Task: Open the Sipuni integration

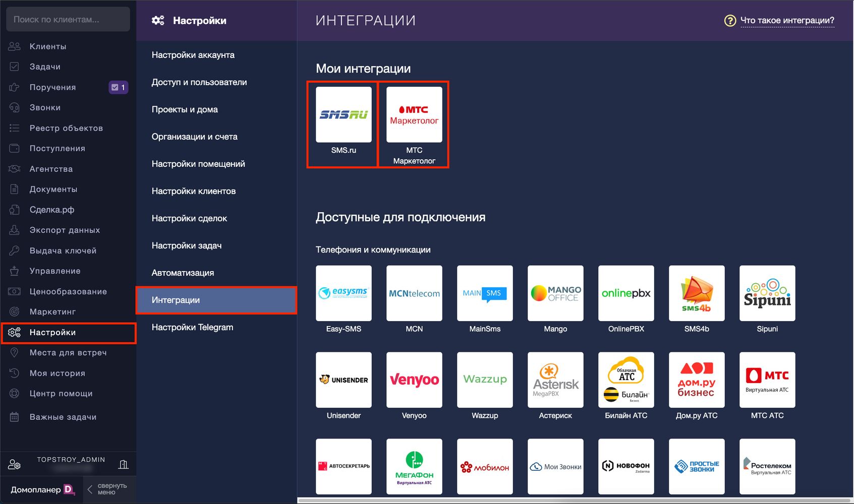Action: (767, 293)
